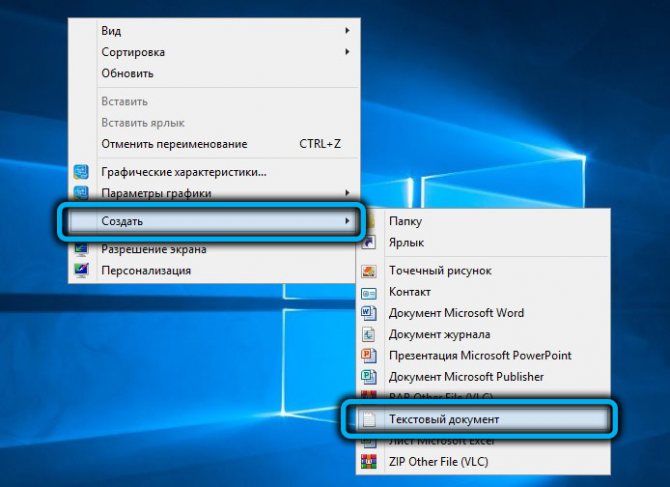
Task: Click the ZIP archive icon
Action: point(369,462)
